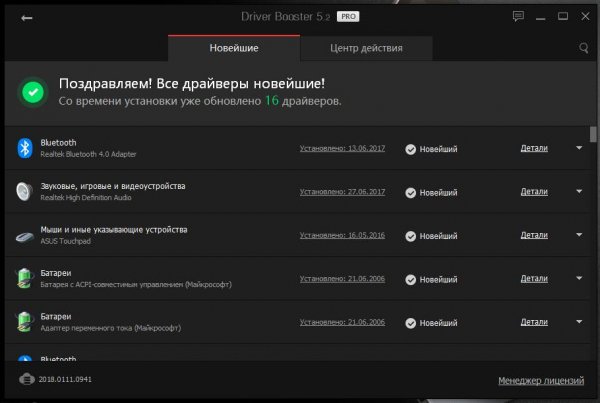This screenshot has width=600, height=403.
Task: Click the status checkmark for ACPI battery
Action: coord(411,280)
